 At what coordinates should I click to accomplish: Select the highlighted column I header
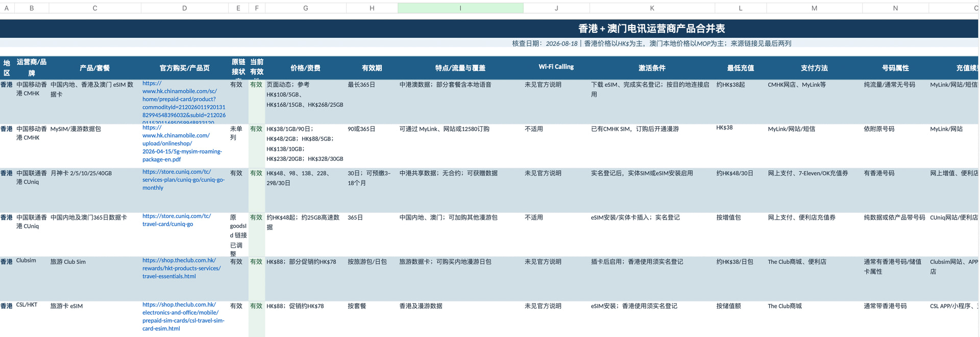coord(460,8)
